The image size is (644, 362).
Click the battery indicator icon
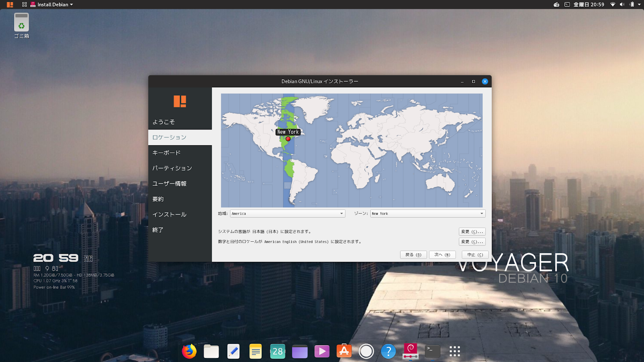[x=632, y=4]
